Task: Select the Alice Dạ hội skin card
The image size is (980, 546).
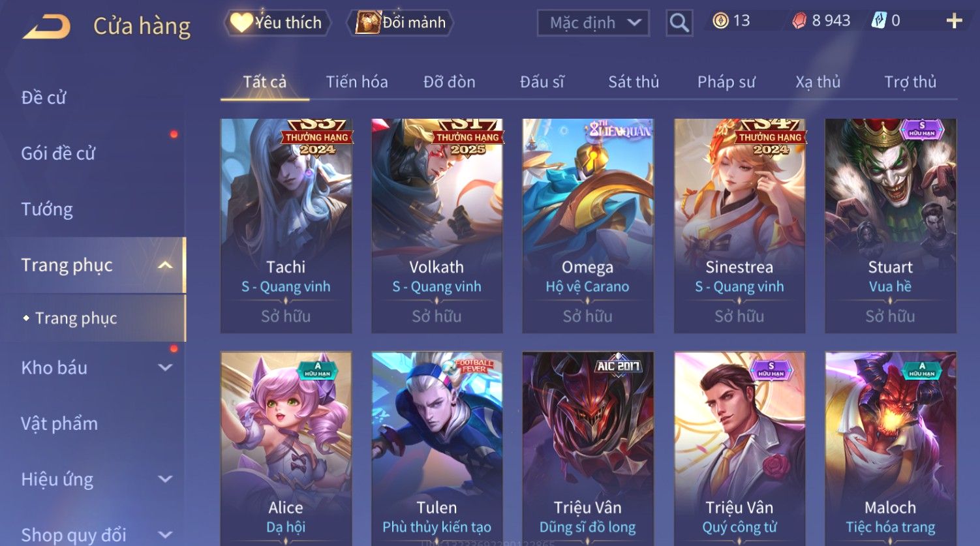Action: tap(286, 449)
